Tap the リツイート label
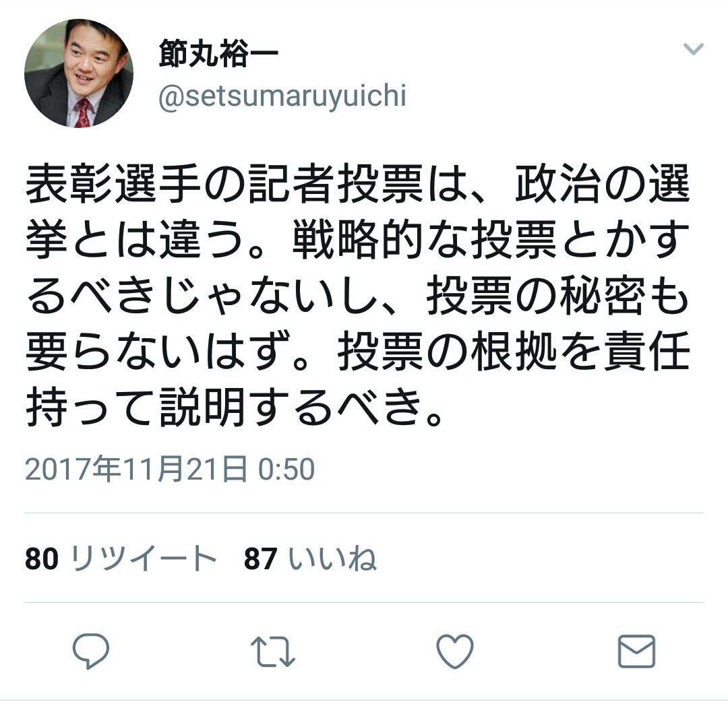 (x=144, y=558)
